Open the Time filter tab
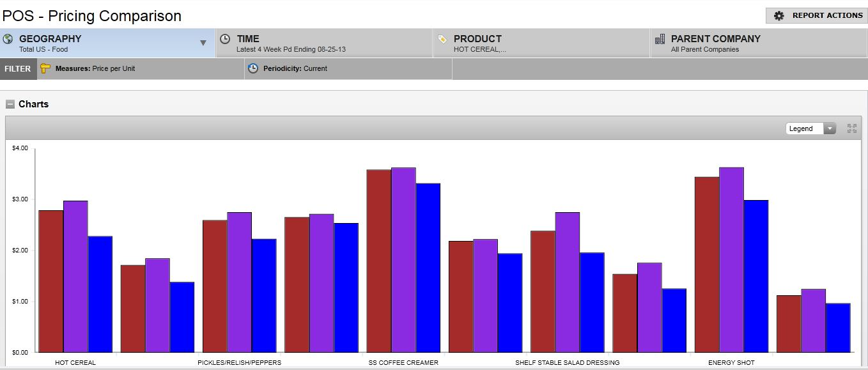868x370 pixels. point(324,43)
